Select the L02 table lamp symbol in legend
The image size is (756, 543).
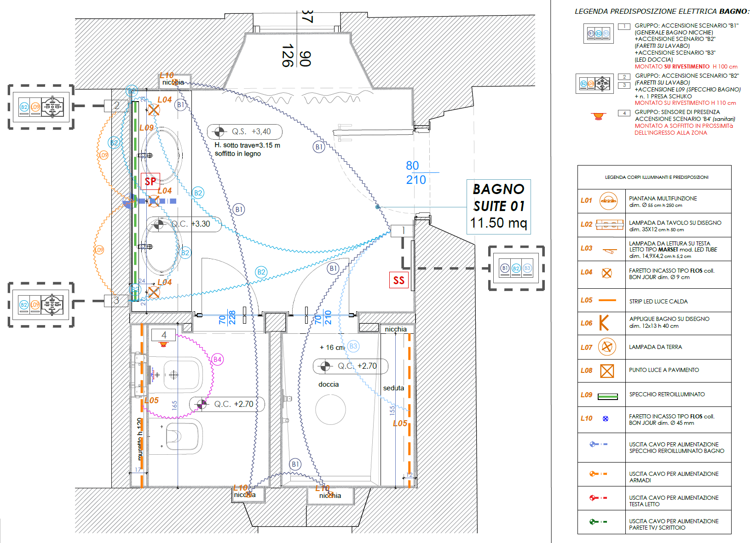(609, 224)
